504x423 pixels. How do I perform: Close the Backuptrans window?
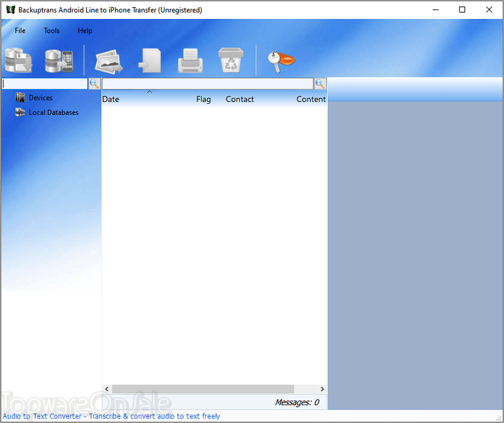pos(489,10)
